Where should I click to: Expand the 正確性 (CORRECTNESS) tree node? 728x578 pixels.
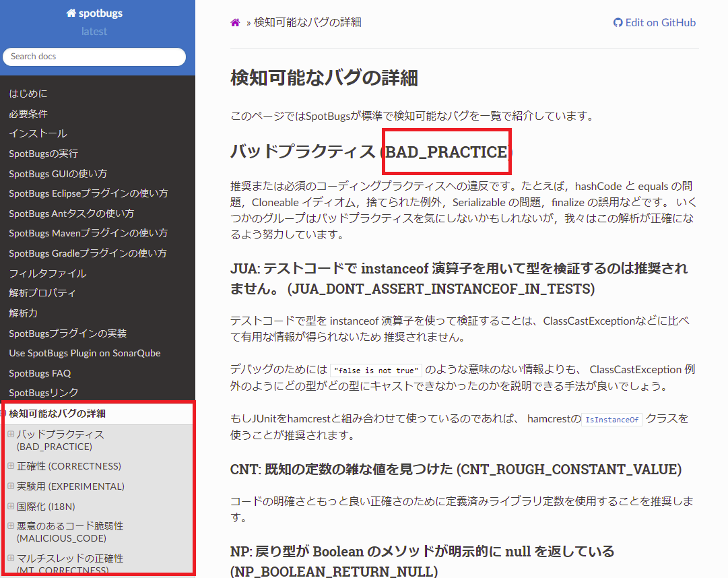11,465
